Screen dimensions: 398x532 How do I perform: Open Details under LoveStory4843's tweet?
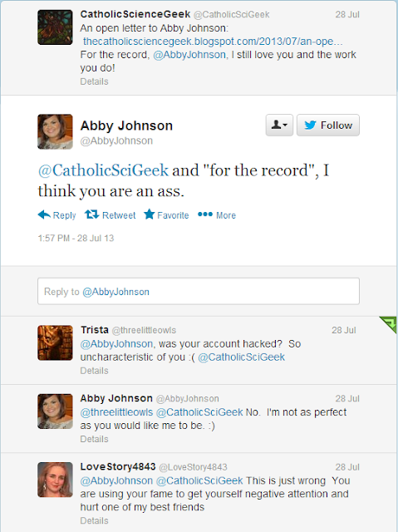tap(94, 521)
